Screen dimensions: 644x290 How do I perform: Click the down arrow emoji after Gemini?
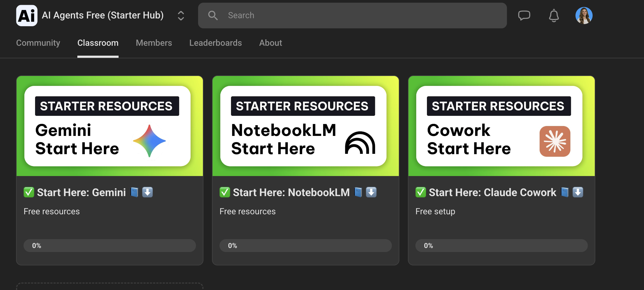pyautogui.click(x=147, y=192)
